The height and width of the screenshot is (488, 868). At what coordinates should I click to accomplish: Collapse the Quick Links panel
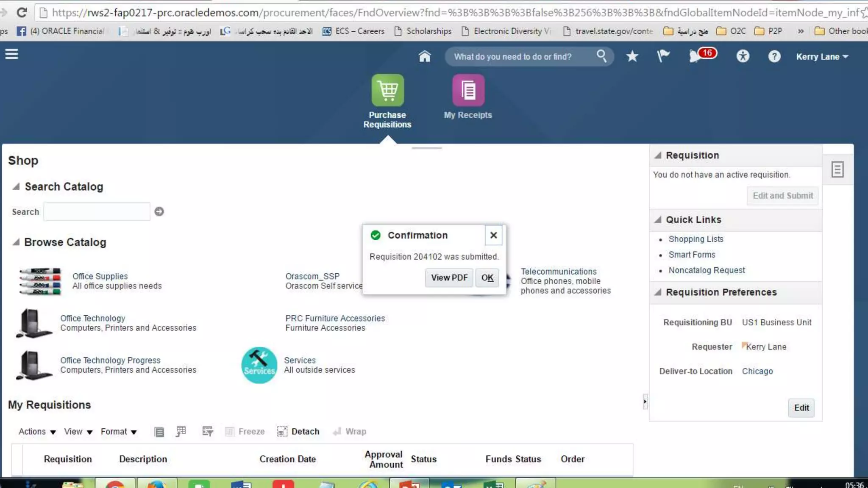pos(658,219)
